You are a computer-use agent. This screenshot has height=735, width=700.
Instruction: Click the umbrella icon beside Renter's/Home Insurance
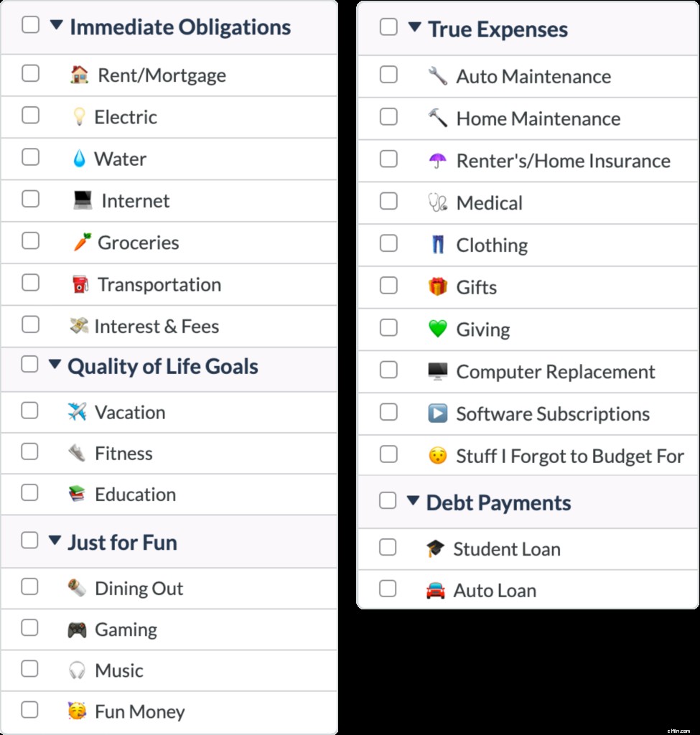437,160
